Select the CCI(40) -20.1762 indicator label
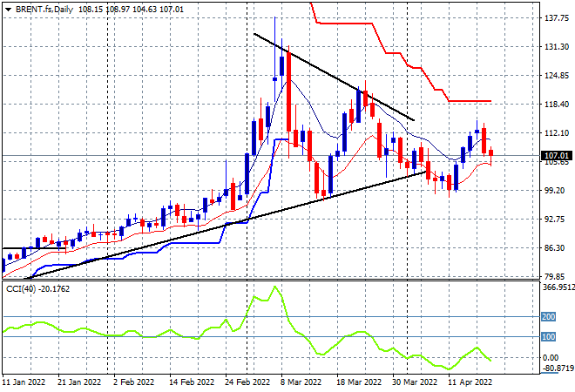Viewport: 575px width, 392px height. (37, 289)
